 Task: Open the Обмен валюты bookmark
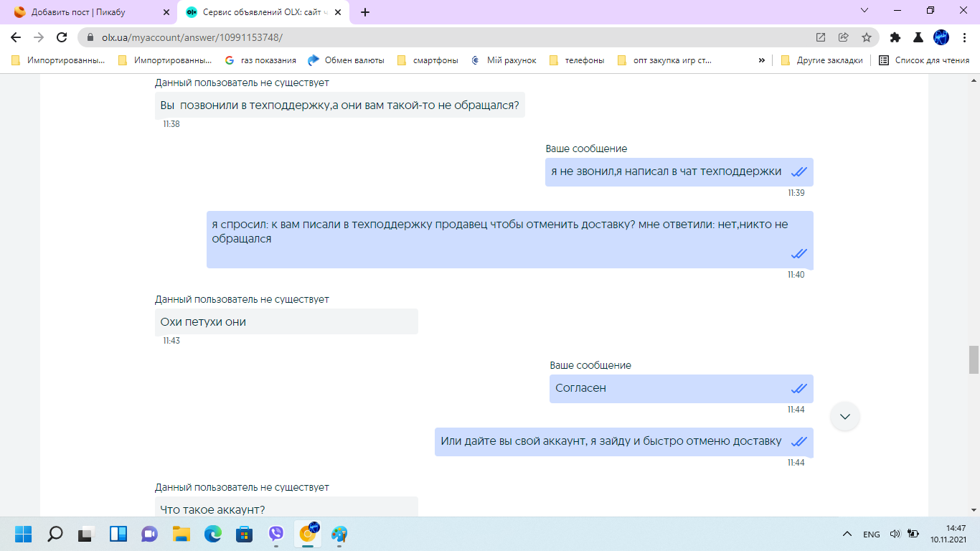[347, 60]
